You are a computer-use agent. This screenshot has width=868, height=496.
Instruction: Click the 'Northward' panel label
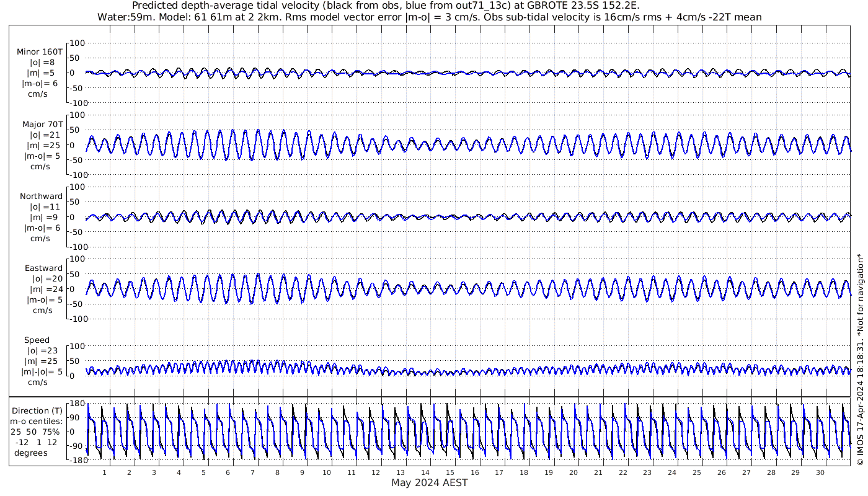click(41, 197)
